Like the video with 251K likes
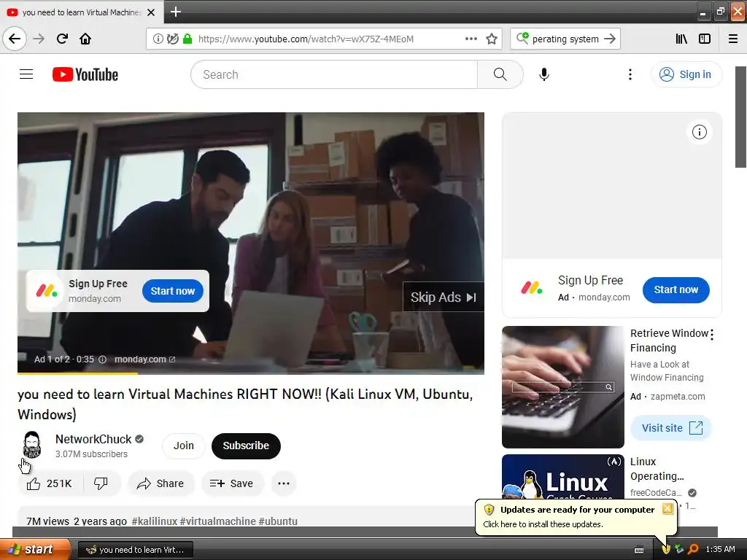The width and height of the screenshot is (747, 560). point(50,483)
